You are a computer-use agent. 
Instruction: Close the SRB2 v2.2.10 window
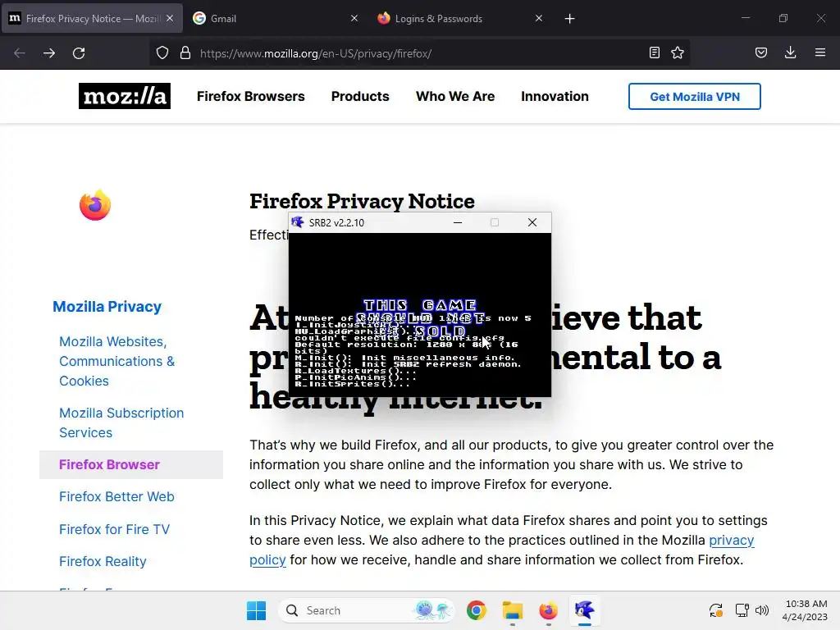[532, 222]
